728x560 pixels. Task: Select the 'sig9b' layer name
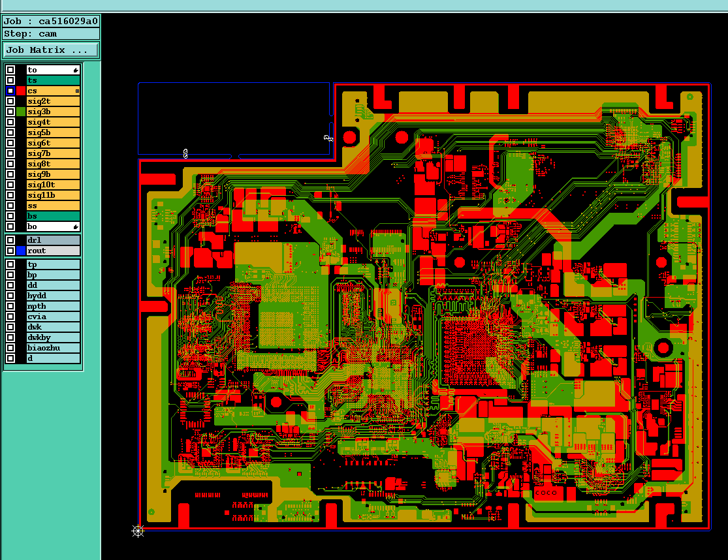[x=54, y=174]
